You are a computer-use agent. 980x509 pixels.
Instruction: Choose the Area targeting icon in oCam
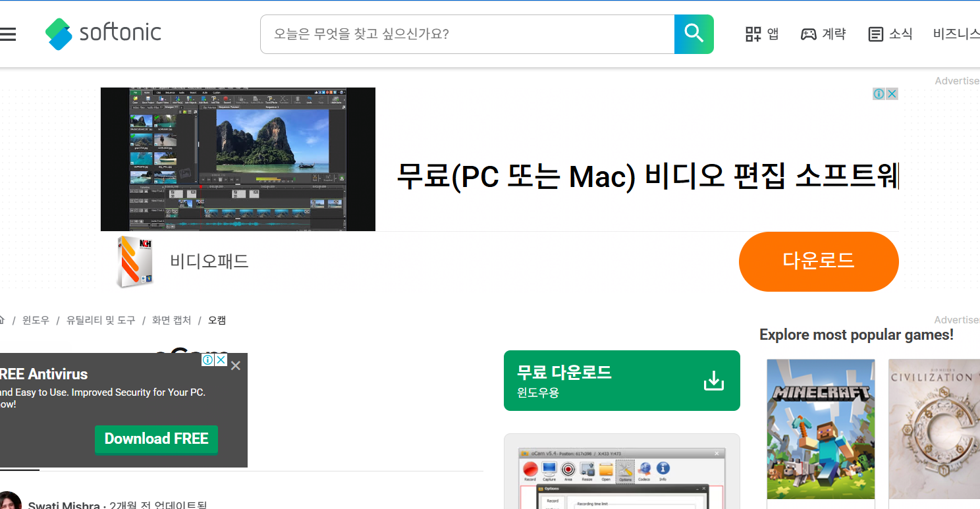(568, 469)
